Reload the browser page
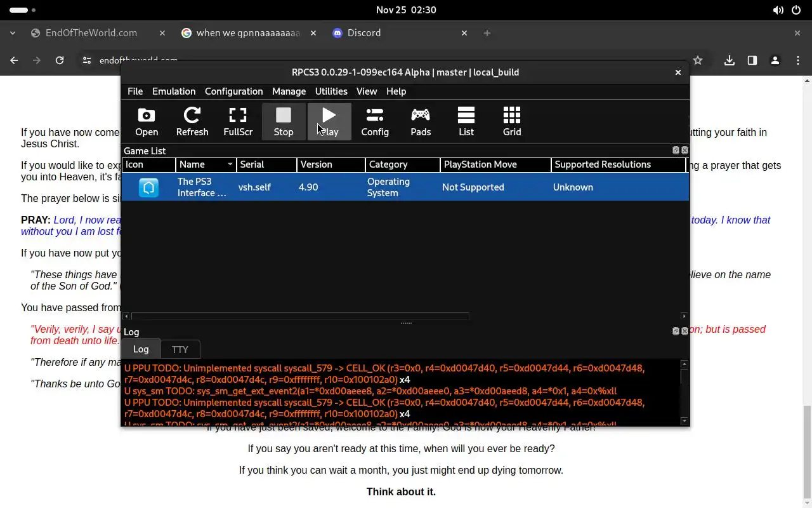 pyautogui.click(x=60, y=60)
